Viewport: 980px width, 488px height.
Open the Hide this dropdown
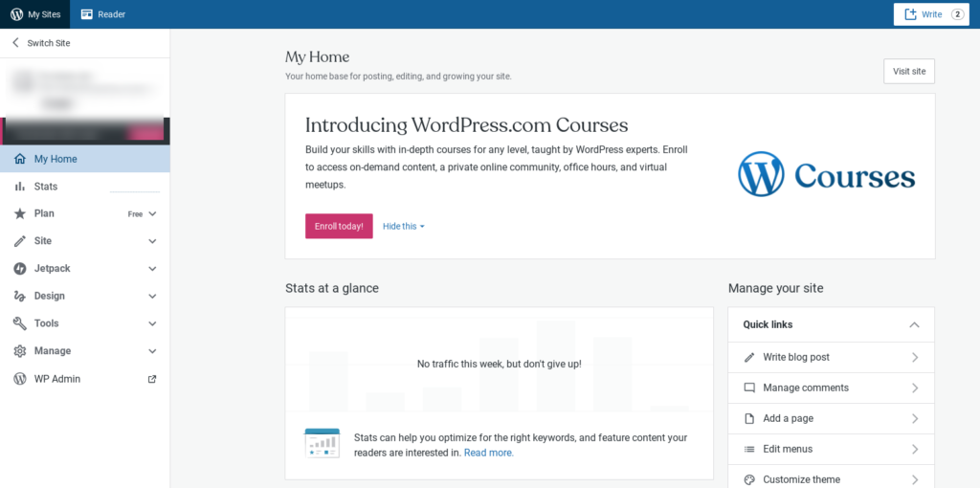click(x=404, y=226)
